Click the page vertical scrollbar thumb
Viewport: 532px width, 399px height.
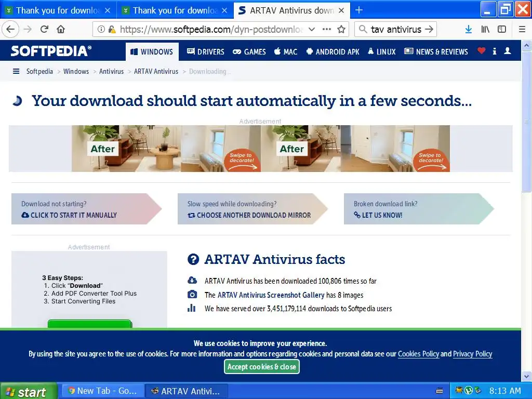(x=527, y=122)
